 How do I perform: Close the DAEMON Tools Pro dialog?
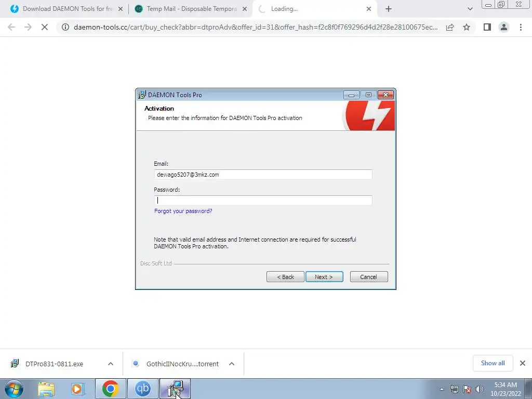tap(386, 95)
